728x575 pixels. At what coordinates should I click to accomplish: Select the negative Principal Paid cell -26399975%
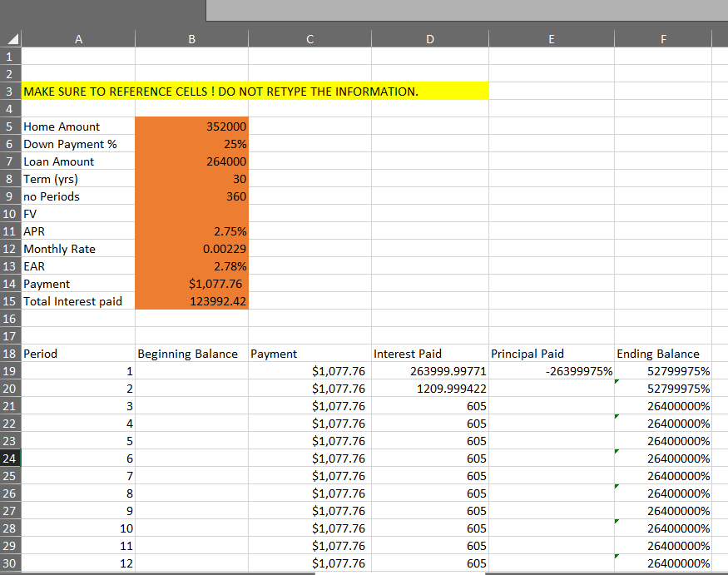point(552,370)
